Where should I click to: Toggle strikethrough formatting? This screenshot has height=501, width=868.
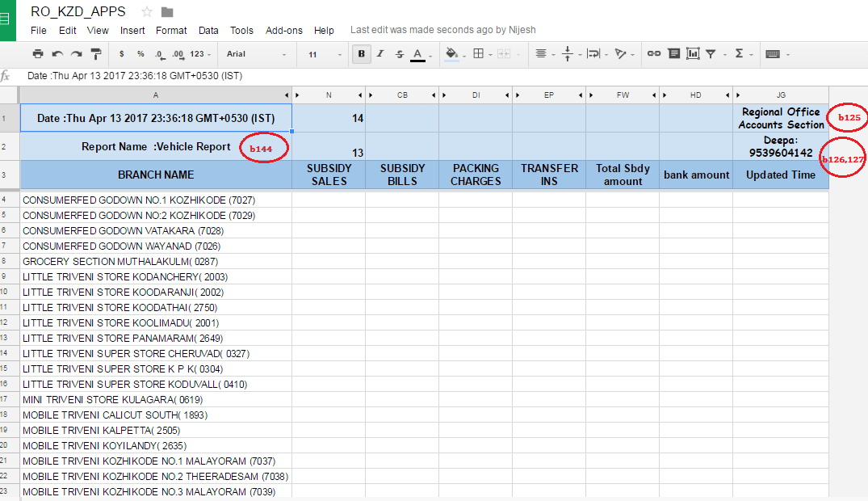(399, 53)
